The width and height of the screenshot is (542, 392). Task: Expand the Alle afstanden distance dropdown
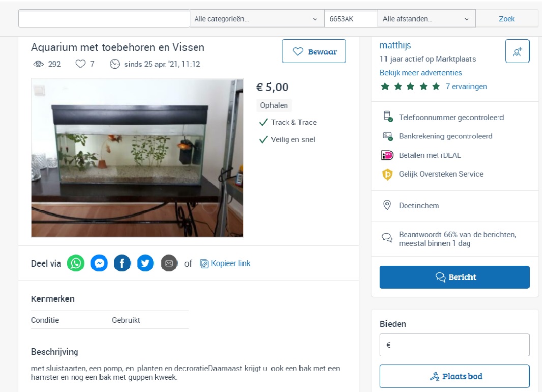[426, 19]
